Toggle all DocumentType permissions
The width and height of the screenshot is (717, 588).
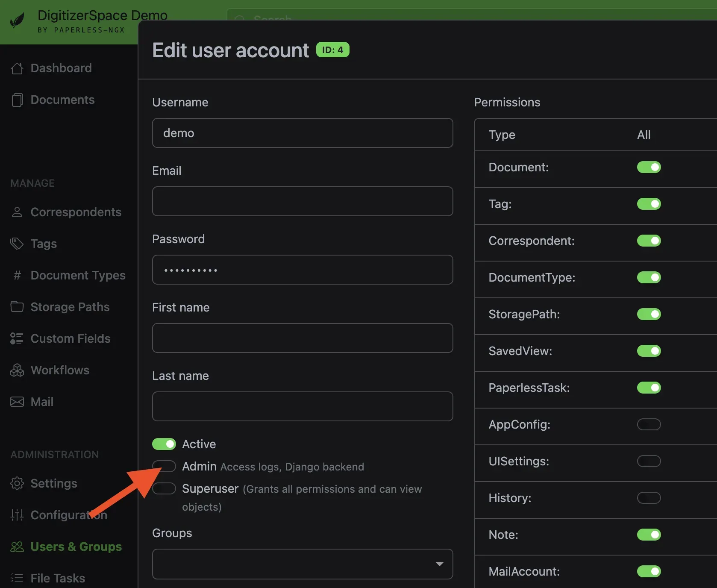649,277
